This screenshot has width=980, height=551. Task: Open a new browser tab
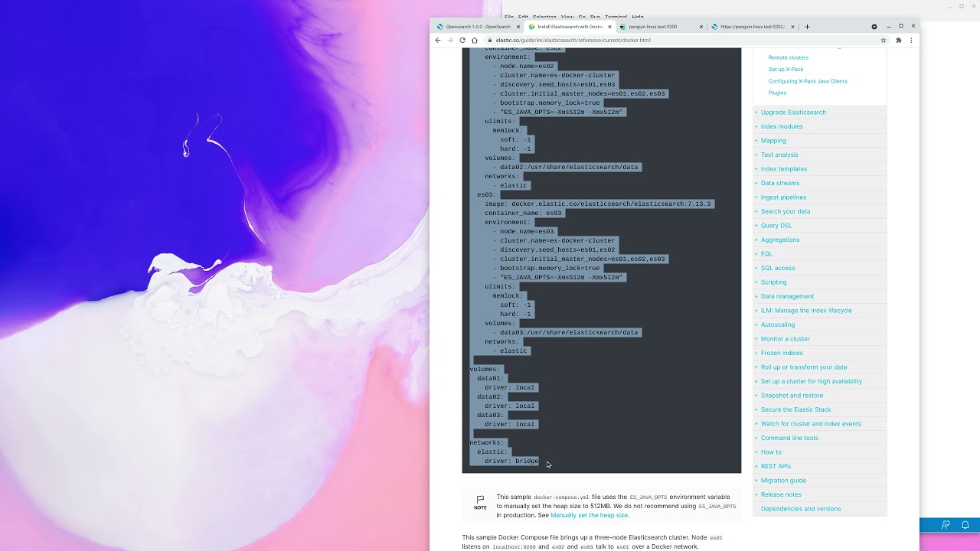(x=807, y=27)
